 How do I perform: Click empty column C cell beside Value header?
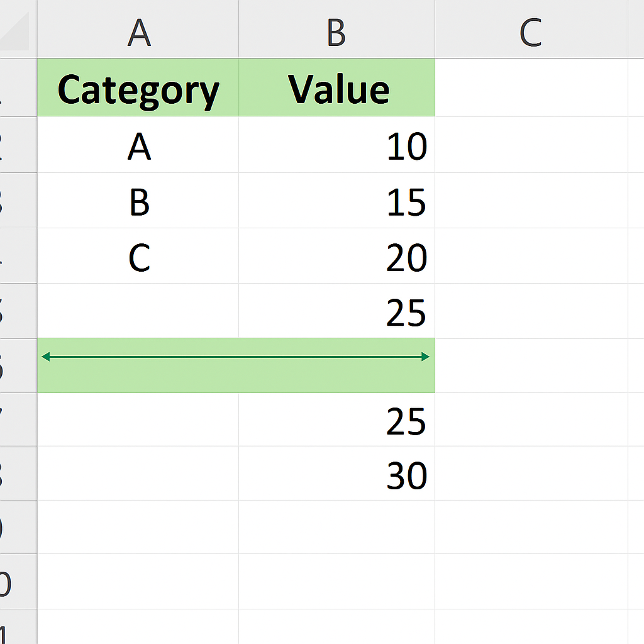(531, 88)
